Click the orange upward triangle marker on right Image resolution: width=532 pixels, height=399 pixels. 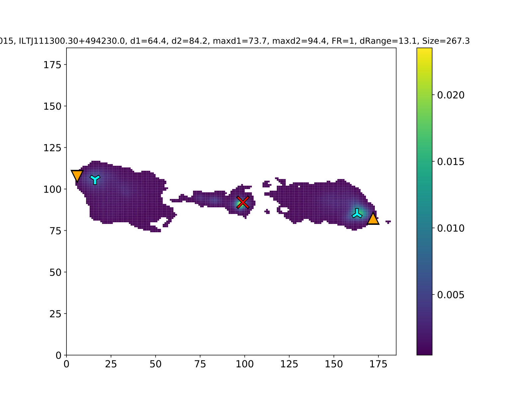(x=373, y=218)
